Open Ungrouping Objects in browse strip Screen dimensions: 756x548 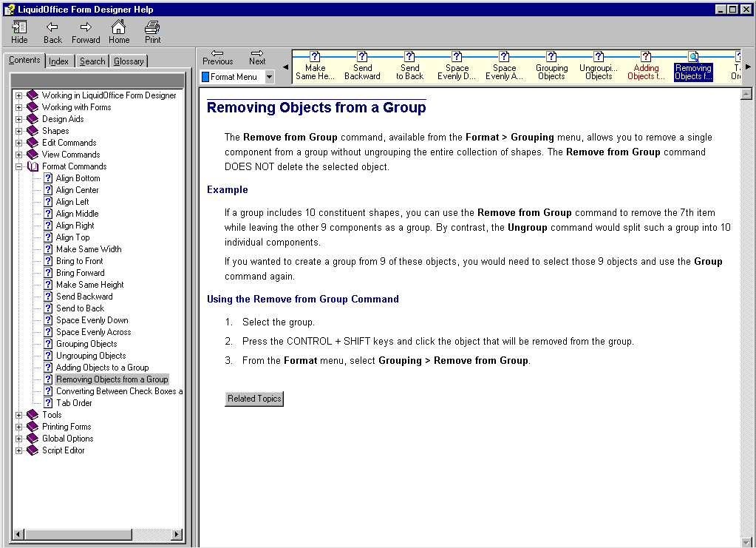click(x=599, y=67)
